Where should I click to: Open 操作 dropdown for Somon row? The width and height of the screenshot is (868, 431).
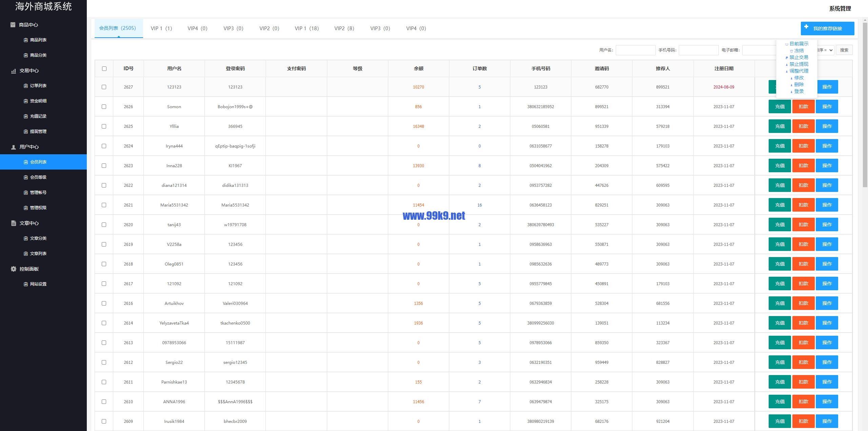pos(827,106)
